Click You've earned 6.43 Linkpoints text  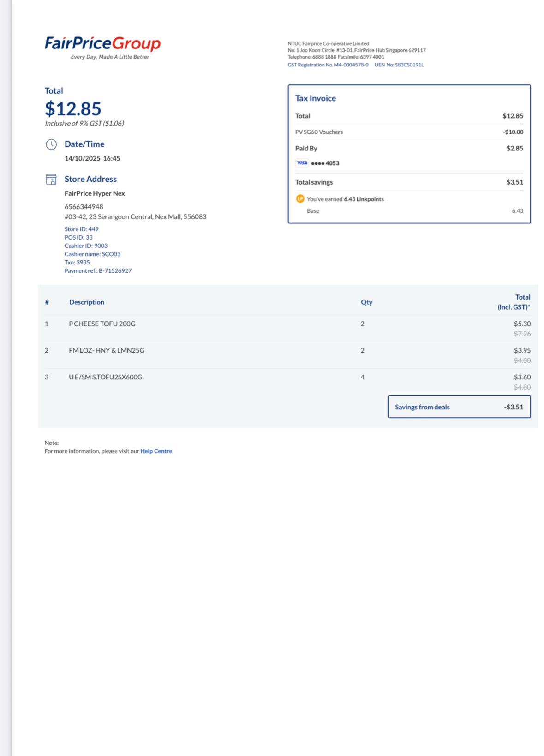tap(345, 199)
